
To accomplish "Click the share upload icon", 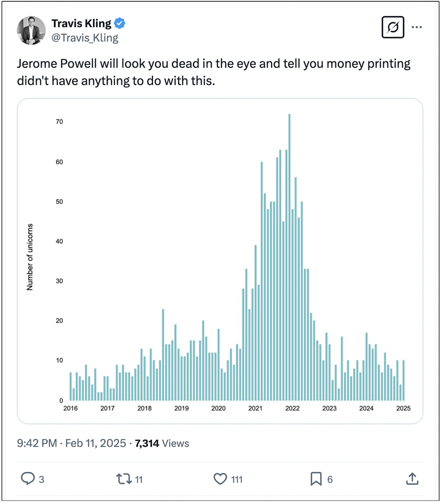I will click(x=411, y=478).
